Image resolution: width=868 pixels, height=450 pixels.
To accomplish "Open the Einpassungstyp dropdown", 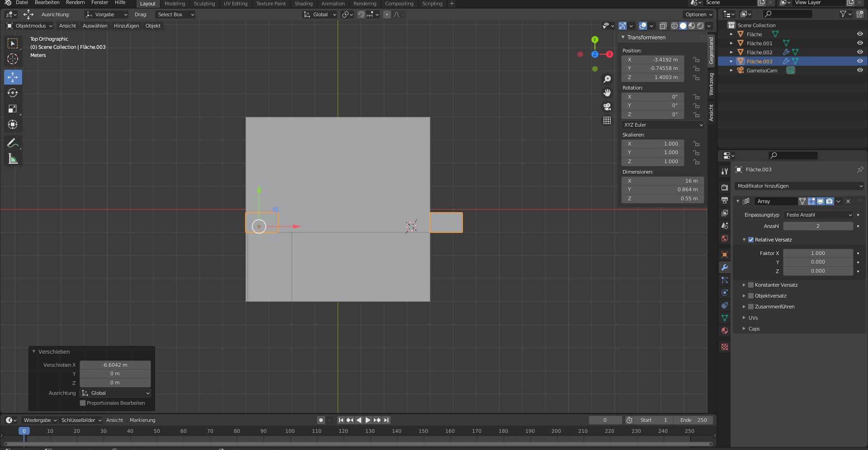I will tap(818, 215).
